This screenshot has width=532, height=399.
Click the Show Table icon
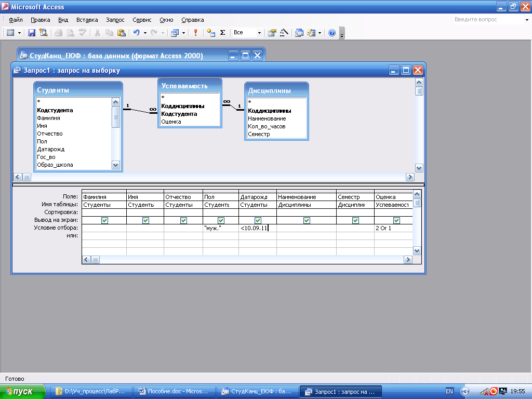click(x=211, y=33)
